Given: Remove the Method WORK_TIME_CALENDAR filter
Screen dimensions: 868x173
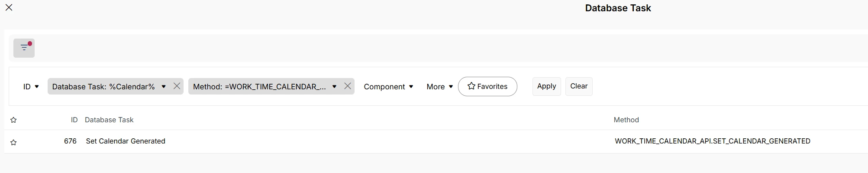Looking at the screenshot, I should point(348,86).
